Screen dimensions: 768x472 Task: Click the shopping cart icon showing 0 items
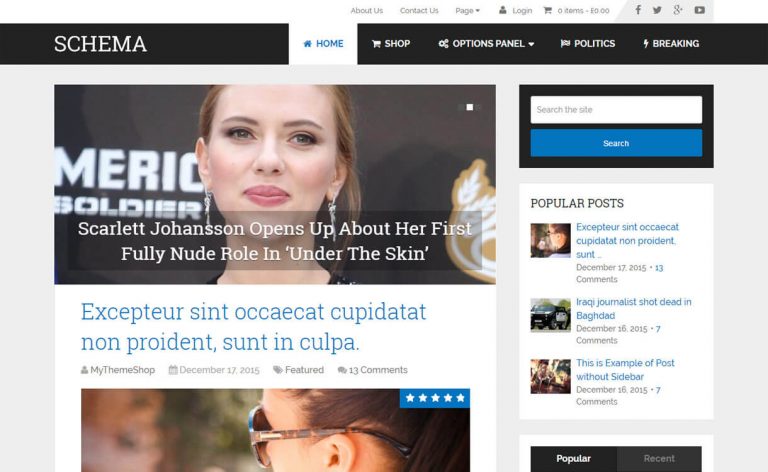pyautogui.click(x=547, y=11)
